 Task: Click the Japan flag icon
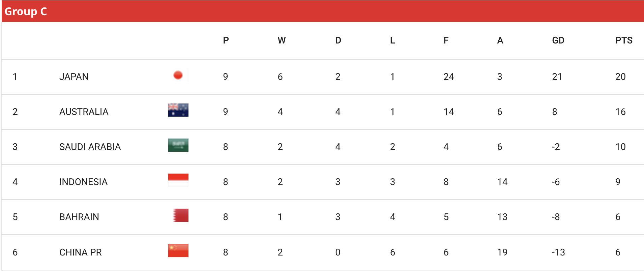[178, 75]
